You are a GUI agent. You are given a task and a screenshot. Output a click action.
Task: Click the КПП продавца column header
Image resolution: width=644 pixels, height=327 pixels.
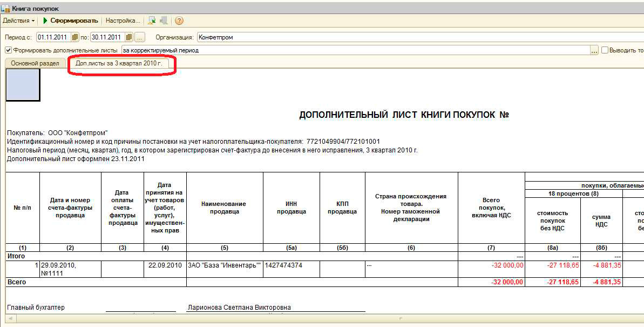click(342, 208)
